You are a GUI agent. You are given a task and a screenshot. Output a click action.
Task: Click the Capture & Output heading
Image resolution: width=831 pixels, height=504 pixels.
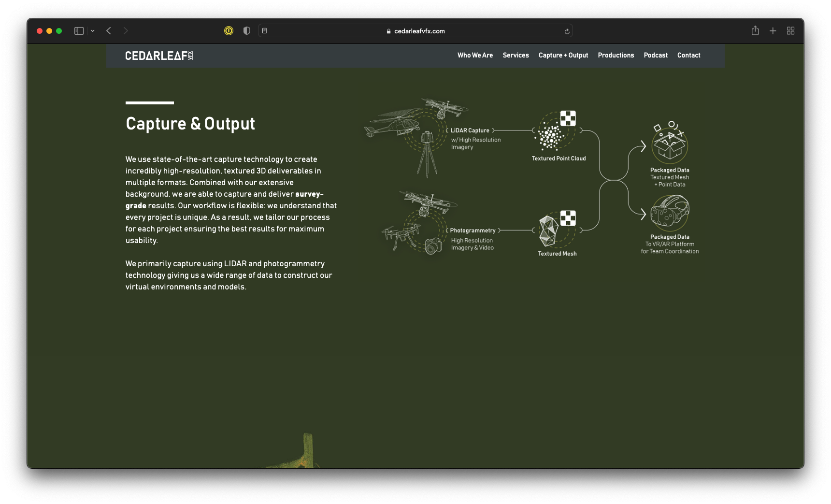[190, 124]
